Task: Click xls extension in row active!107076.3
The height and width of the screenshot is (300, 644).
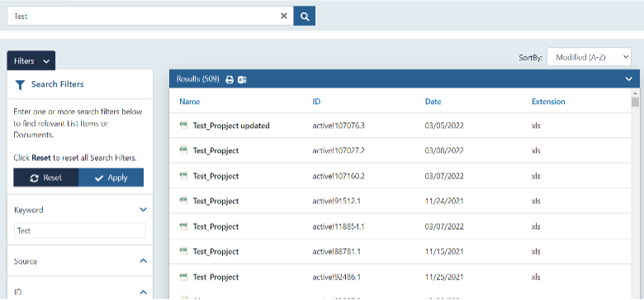Action: [x=536, y=126]
